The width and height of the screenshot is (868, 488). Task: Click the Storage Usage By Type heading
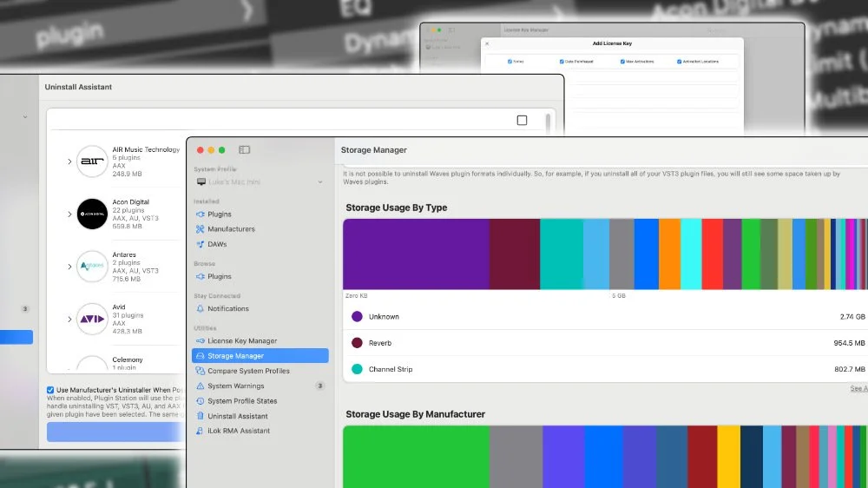pyautogui.click(x=397, y=208)
